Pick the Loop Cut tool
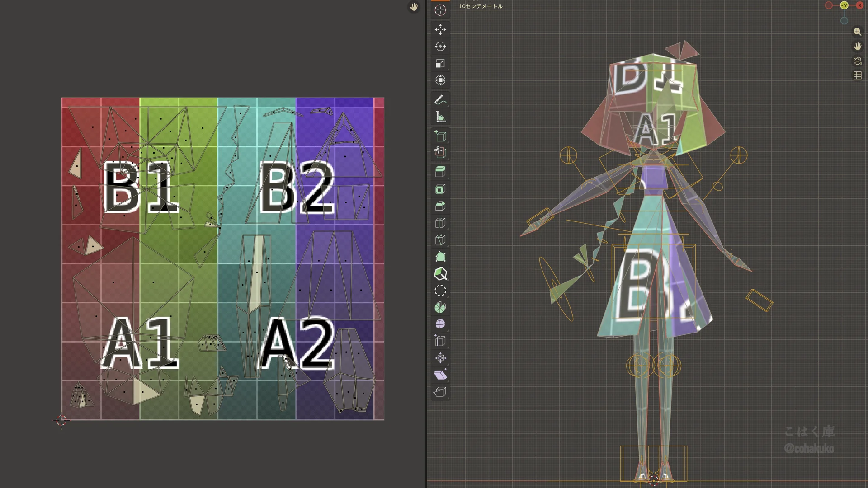The image size is (868, 488). (440, 223)
